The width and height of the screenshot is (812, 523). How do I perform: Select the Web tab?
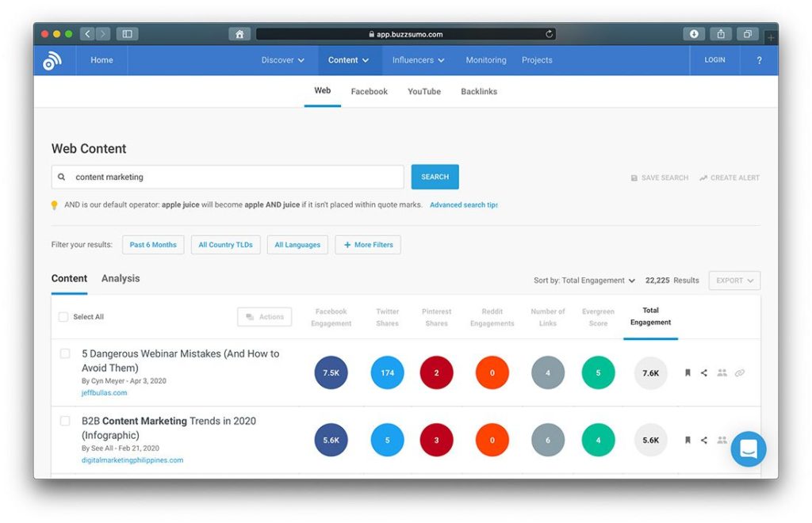coord(322,90)
